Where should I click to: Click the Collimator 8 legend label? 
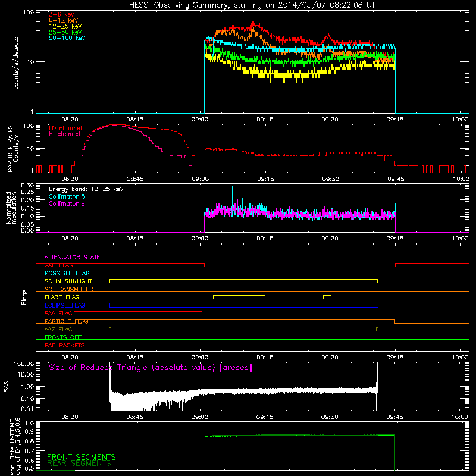pyautogui.click(x=67, y=196)
